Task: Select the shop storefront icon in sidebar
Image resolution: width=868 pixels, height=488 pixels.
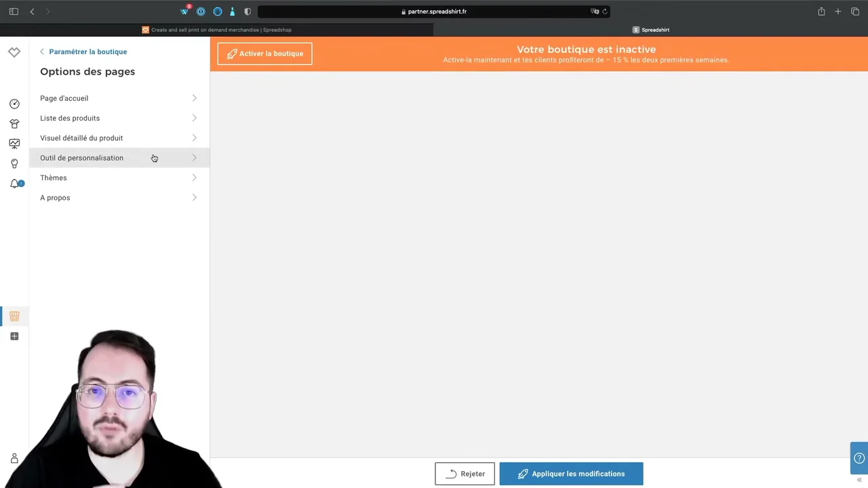Action: coord(14,316)
